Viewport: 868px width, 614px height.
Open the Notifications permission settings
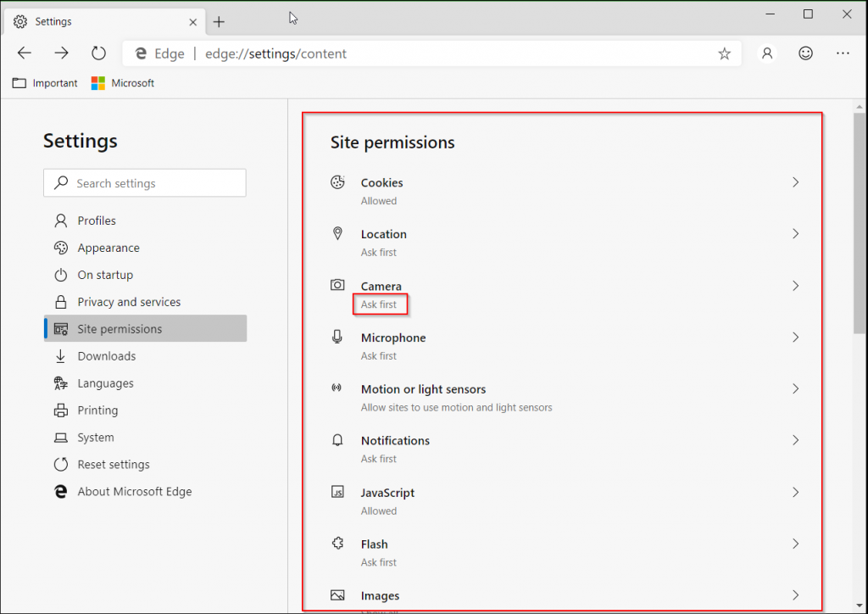pyautogui.click(x=795, y=440)
